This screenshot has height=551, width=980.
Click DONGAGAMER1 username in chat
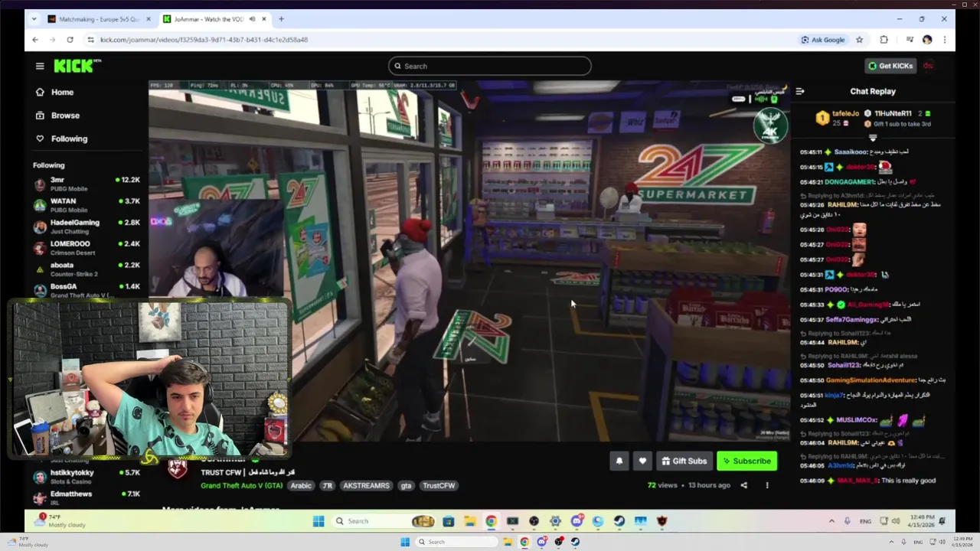pos(849,182)
